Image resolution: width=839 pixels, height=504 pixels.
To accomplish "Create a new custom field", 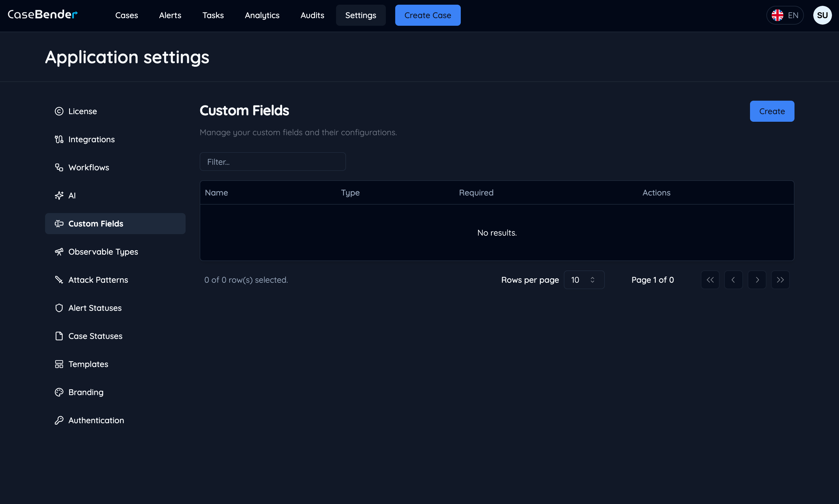I will click(772, 111).
